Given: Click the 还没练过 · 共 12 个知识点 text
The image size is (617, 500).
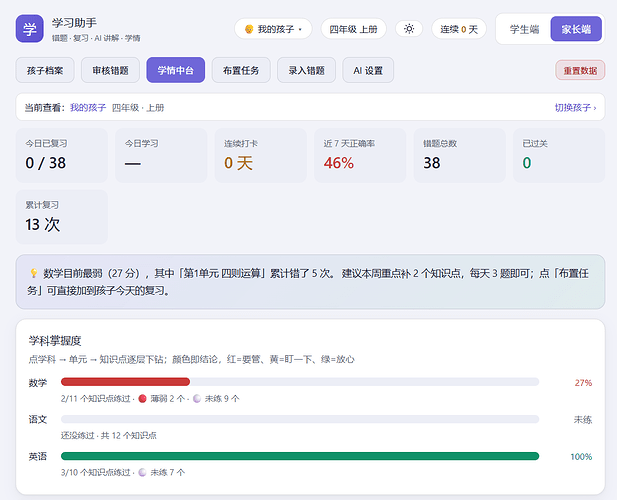Looking at the screenshot, I should click(x=109, y=435).
